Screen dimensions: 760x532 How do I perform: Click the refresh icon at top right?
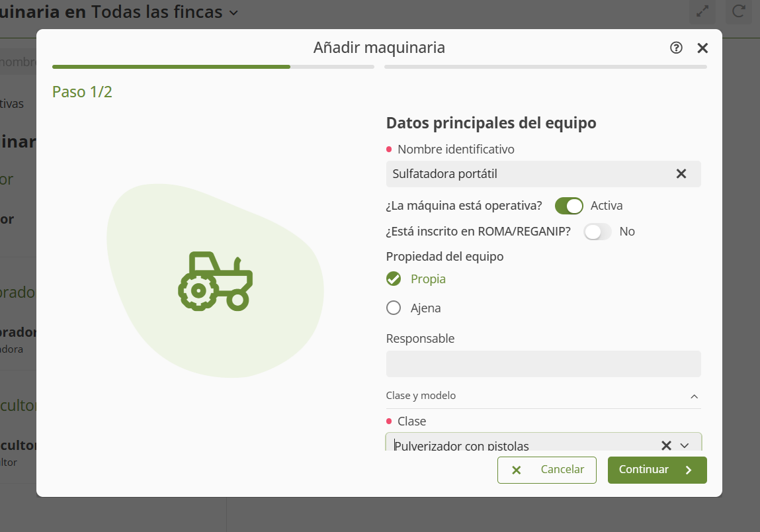click(738, 12)
